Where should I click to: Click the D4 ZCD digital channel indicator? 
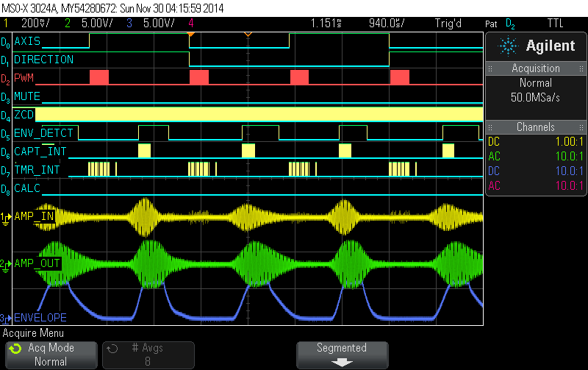(x=5, y=115)
